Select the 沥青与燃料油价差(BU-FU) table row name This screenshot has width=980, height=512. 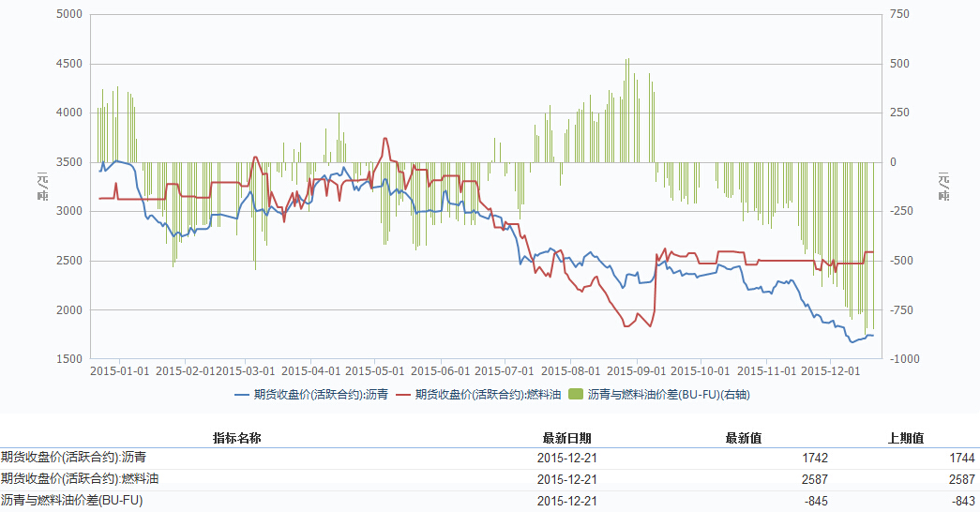click(71, 501)
